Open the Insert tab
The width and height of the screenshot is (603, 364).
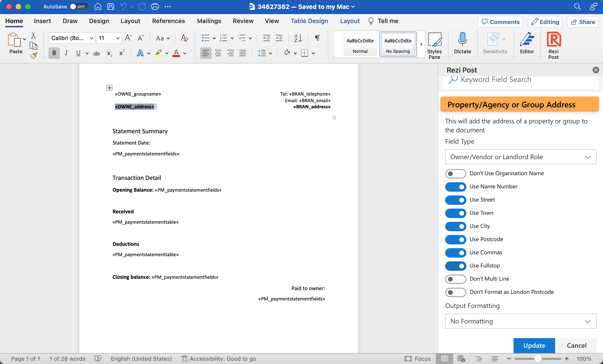click(42, 21)
